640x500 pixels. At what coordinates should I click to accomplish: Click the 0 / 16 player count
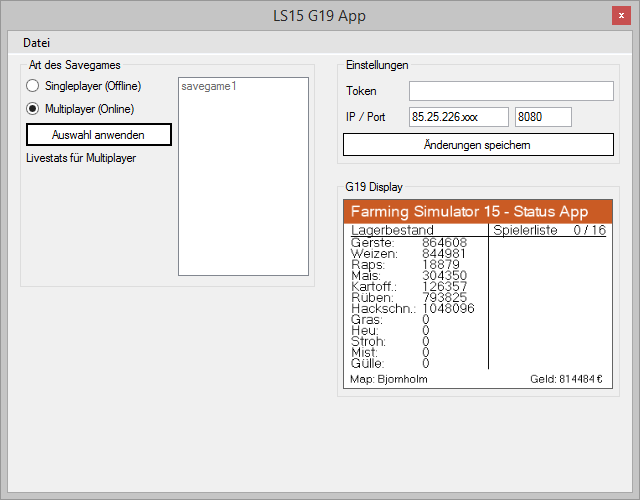point(589,230)
